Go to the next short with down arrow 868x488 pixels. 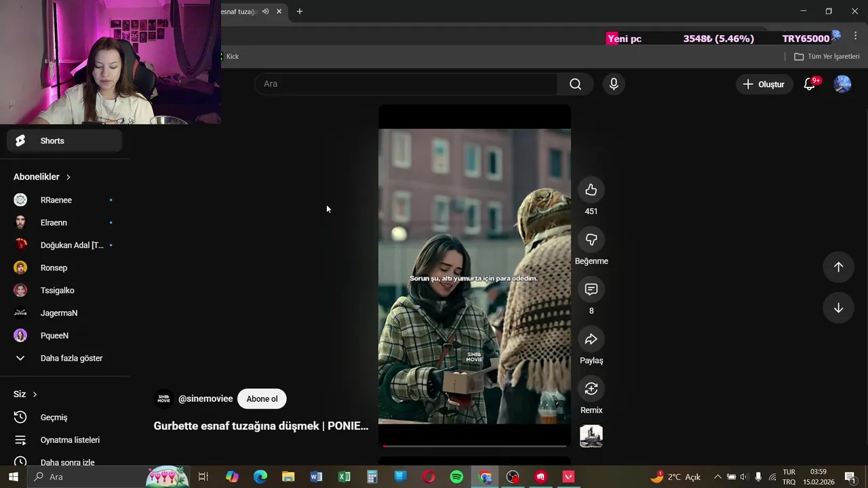click(838, 308)
